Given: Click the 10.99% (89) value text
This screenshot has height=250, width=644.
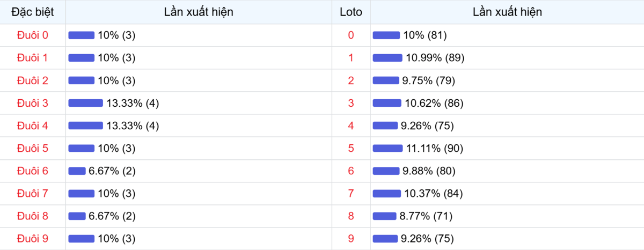Looking at the screenshot, I should [x=435, y=58].
